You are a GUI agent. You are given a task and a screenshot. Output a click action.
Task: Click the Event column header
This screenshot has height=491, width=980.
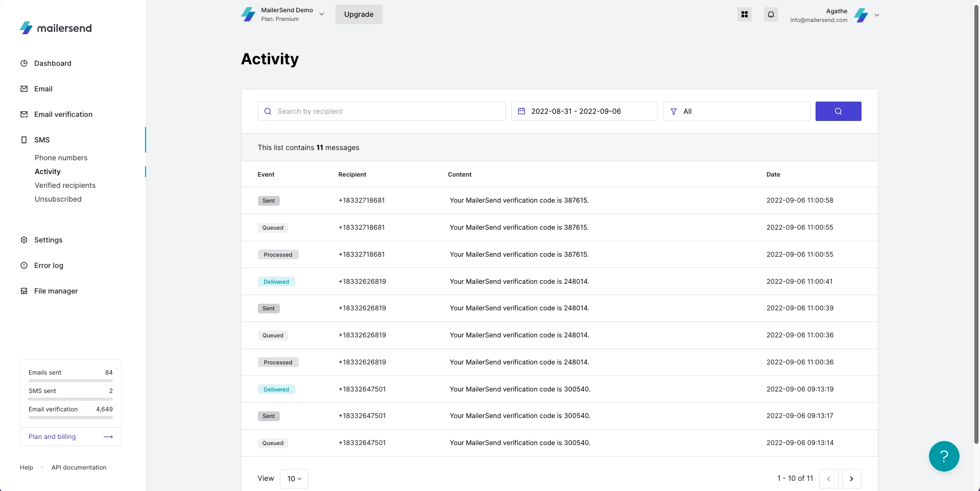click(x=266, y=175)
